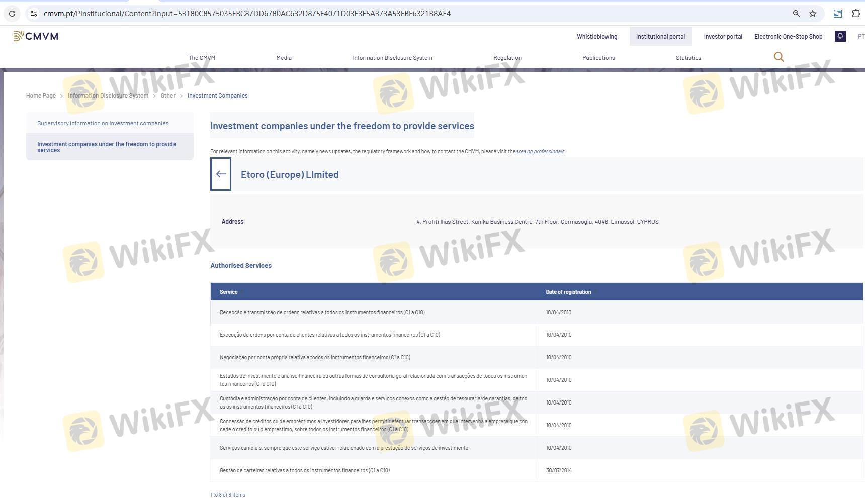Screen dimensions: 865x504
Task: Click the CMVM logo
Action: (36, 36)
